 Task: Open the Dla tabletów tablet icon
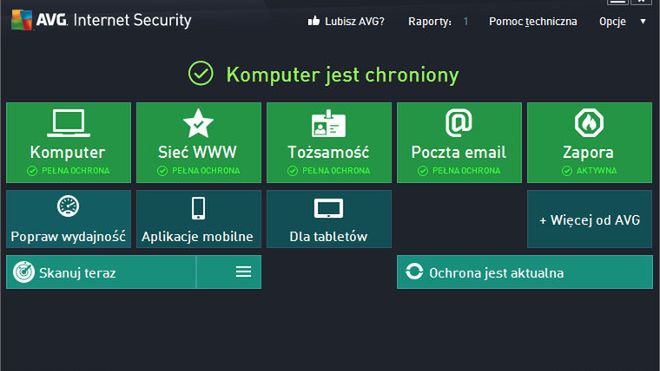pos(328,209)
